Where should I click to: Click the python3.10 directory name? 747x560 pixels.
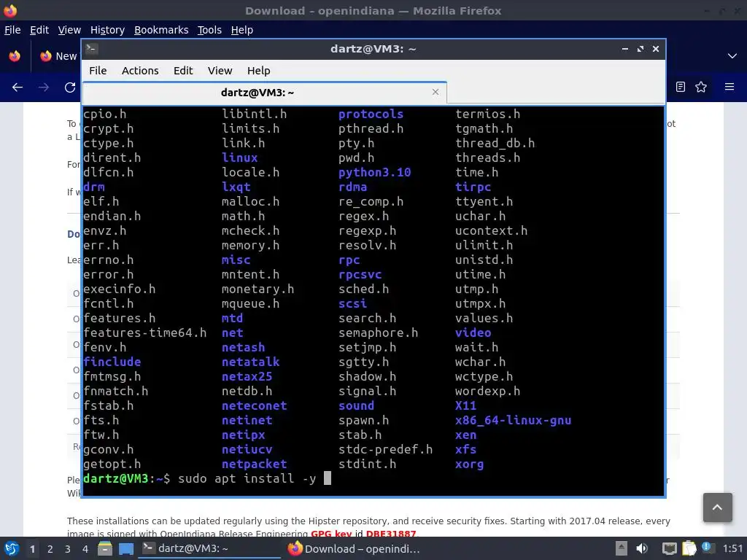[x=374, y=172]
